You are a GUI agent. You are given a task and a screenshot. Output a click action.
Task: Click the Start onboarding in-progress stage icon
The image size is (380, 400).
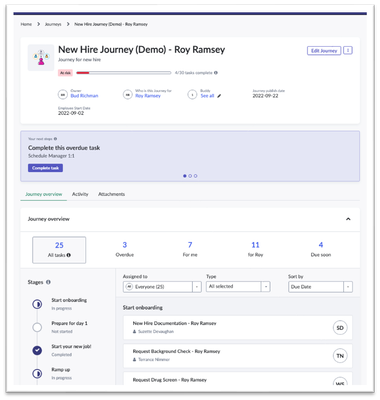tap(37, 304)
